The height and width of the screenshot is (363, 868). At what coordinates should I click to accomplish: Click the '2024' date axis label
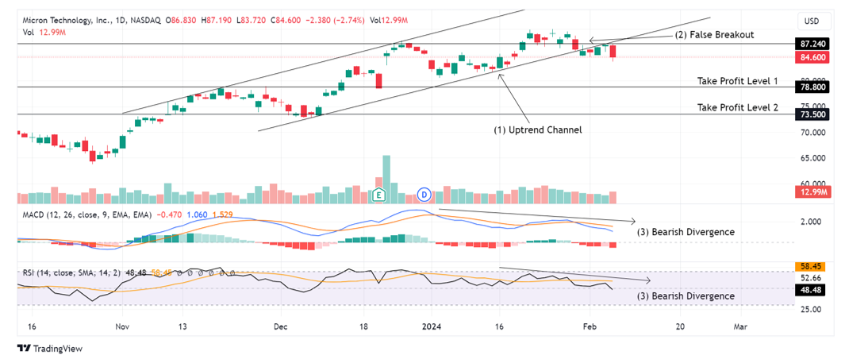[432, 327]
